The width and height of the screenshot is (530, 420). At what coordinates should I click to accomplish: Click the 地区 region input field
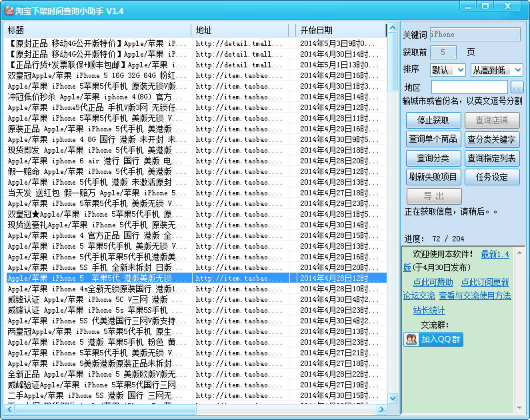[x=470, y=87]
